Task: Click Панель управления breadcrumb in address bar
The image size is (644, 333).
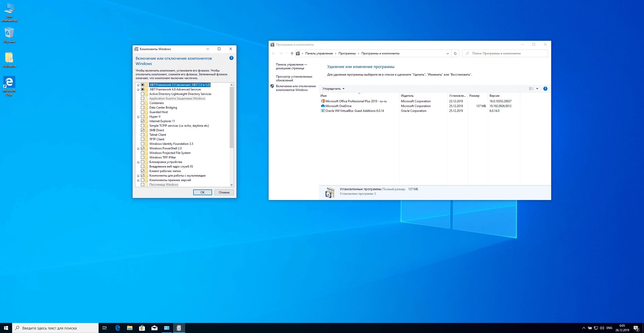Action: 319,53
